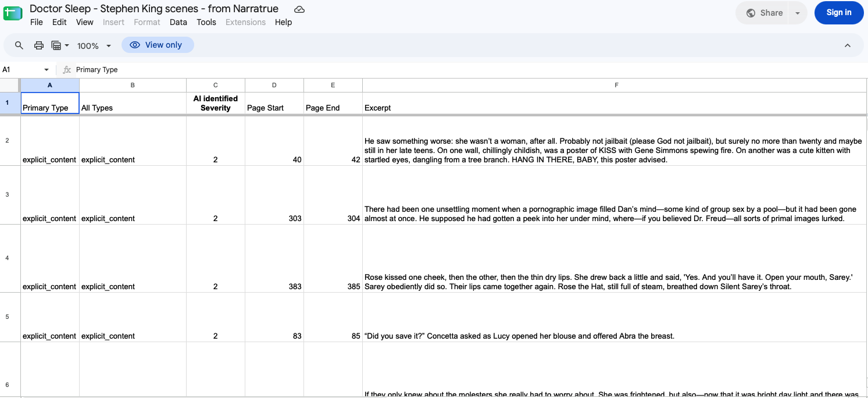868x398 pixels.
Task: Open the Edit menu
Action: click(59, 22)
